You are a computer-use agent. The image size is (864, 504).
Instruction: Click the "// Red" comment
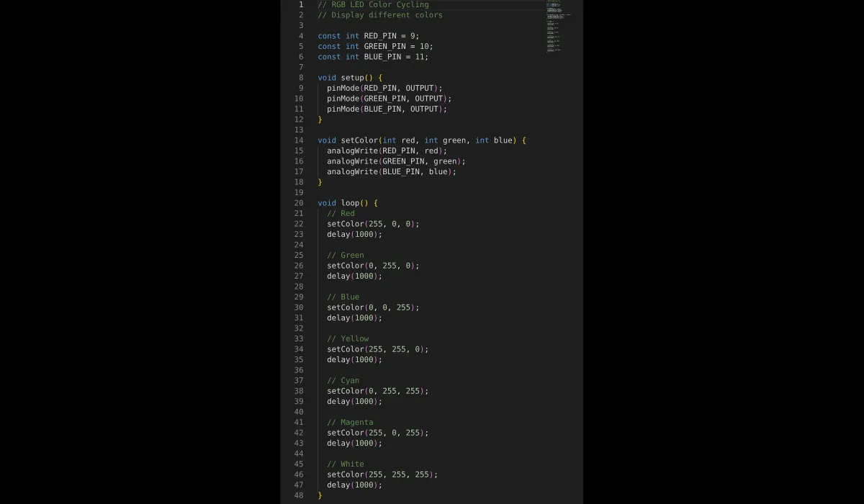pyautogui.click(x=341, y=213)
